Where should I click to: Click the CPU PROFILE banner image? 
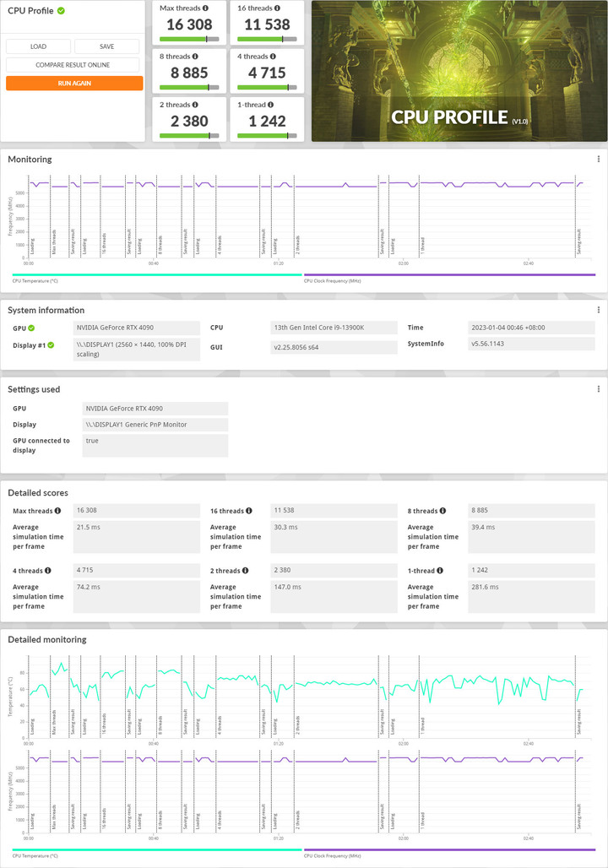(459, 71)
